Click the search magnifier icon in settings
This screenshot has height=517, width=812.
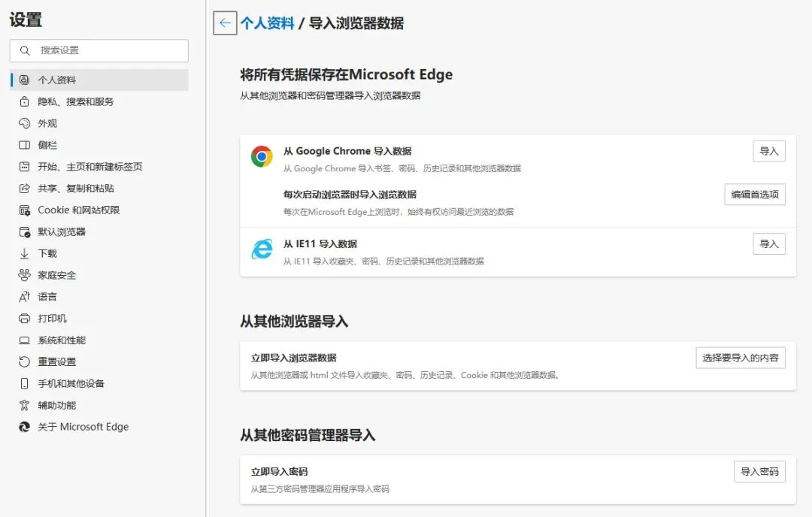(x=26, y=50)
